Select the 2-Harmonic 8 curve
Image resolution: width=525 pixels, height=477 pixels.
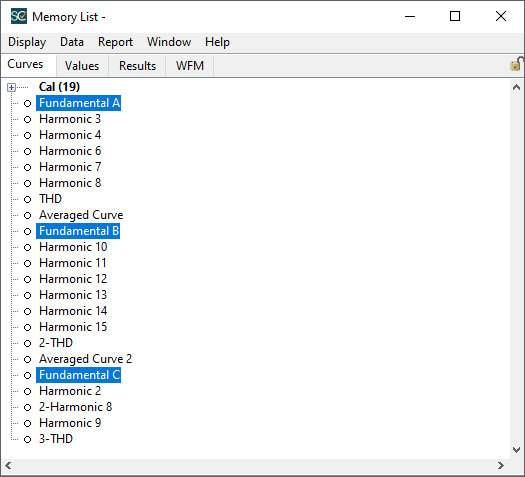(x=75, y=407)
